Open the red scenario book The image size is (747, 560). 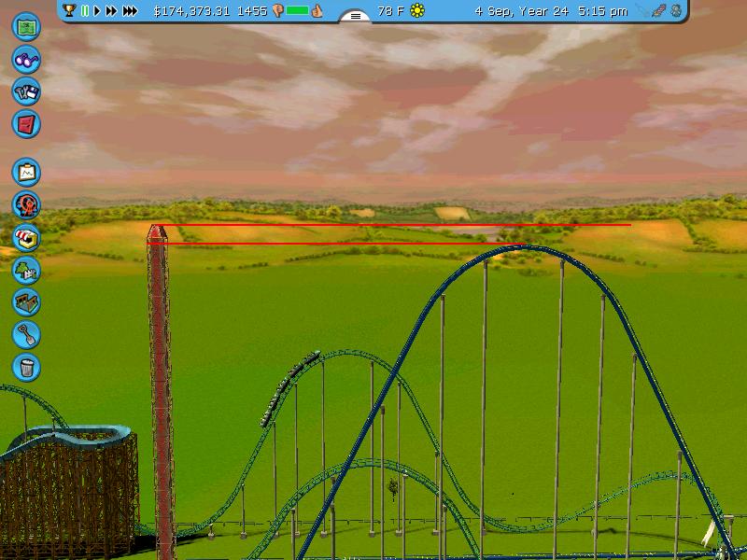26,124
